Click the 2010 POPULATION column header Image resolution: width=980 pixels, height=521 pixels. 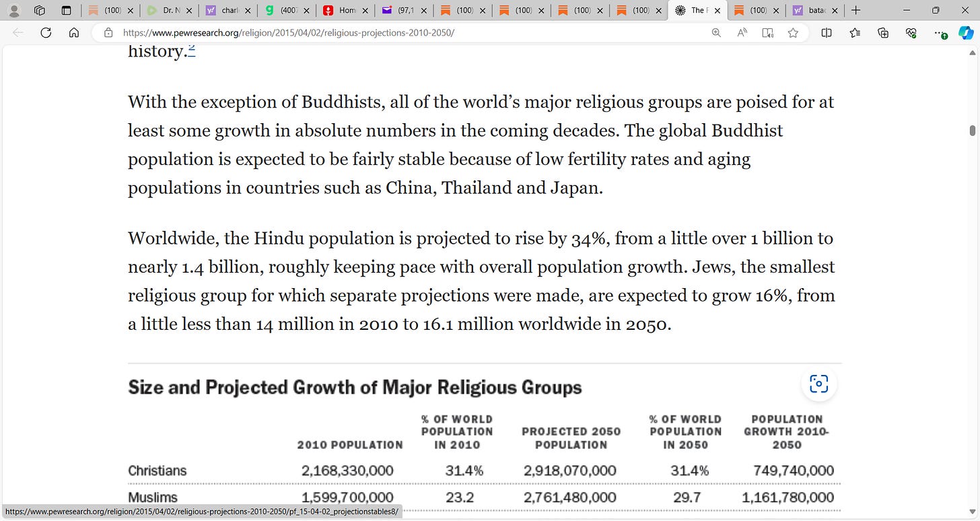[350, 445]
